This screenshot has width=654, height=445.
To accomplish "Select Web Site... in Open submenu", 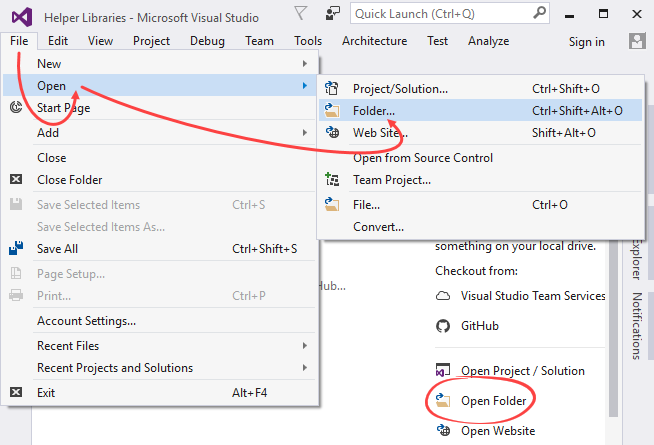I will pos(480,133).
